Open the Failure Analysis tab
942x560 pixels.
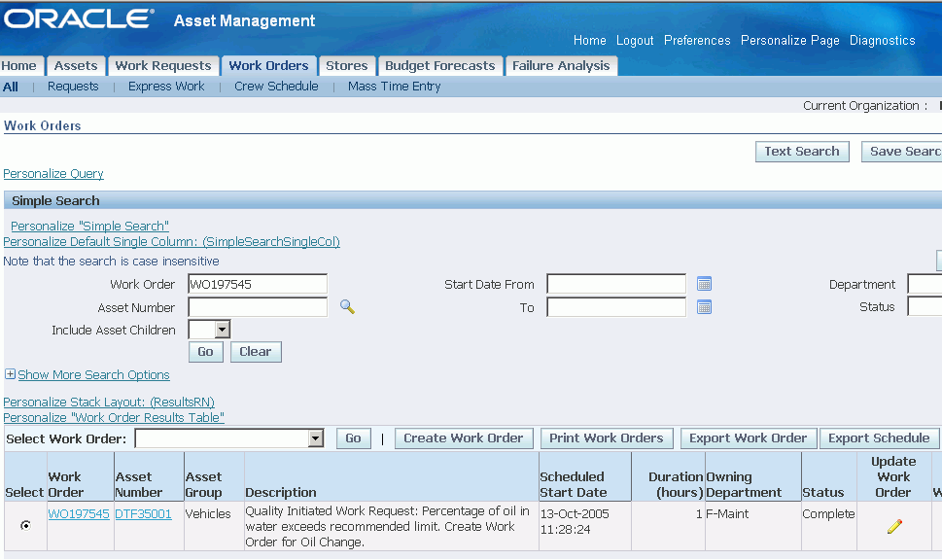tap(561, 65)
